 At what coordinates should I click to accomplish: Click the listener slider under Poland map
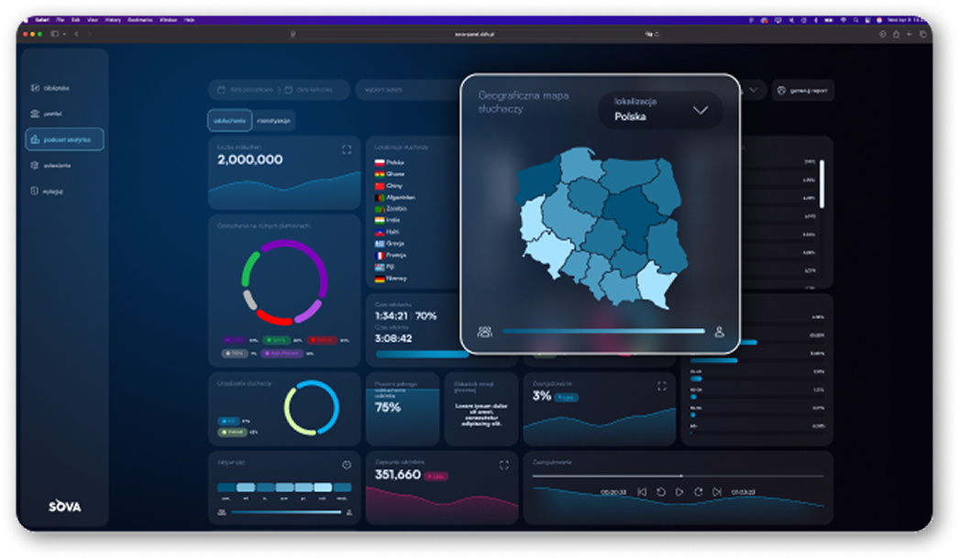tap(602, 332)
